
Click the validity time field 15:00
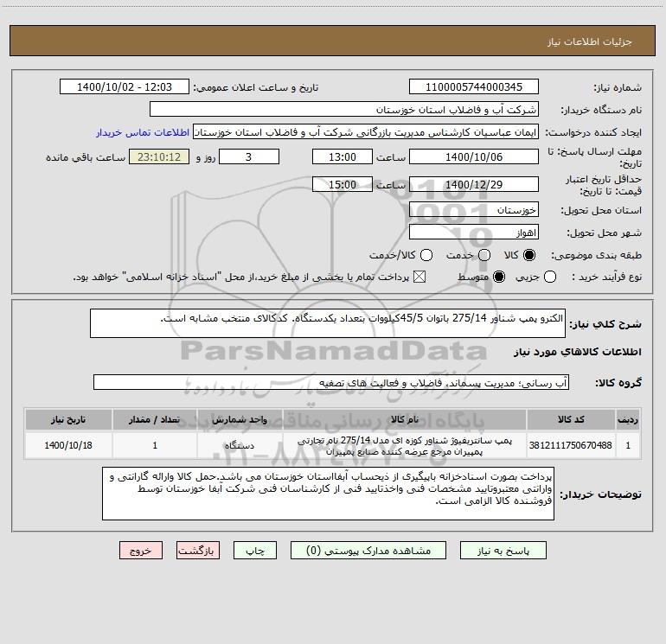tap(343, 185)
